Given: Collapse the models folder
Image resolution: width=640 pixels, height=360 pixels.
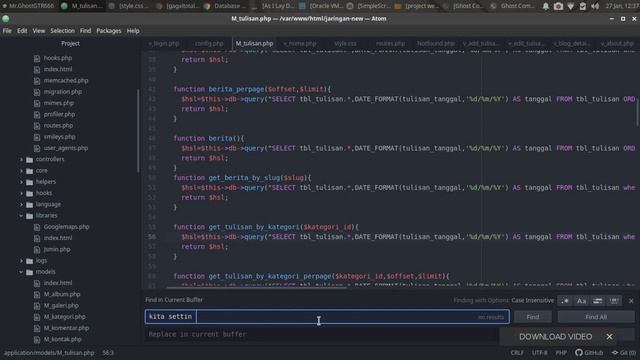Looking at the screenshot, I should click(x=45, y=272).
